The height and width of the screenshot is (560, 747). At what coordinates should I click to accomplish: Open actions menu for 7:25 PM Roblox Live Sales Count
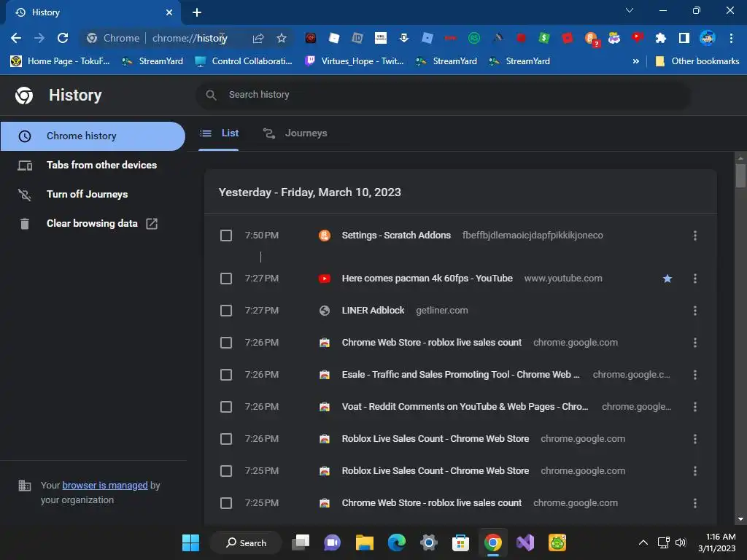pos(695,471)
